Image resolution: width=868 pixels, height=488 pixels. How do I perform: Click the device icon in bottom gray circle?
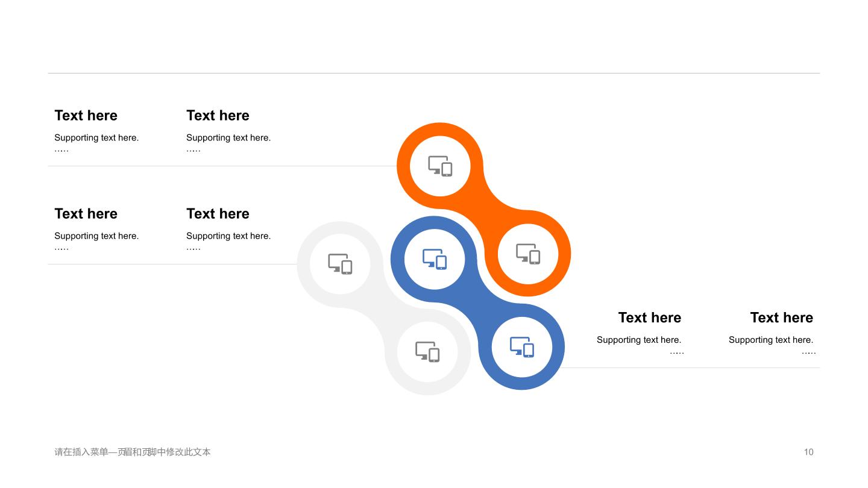tap(427, 352)
